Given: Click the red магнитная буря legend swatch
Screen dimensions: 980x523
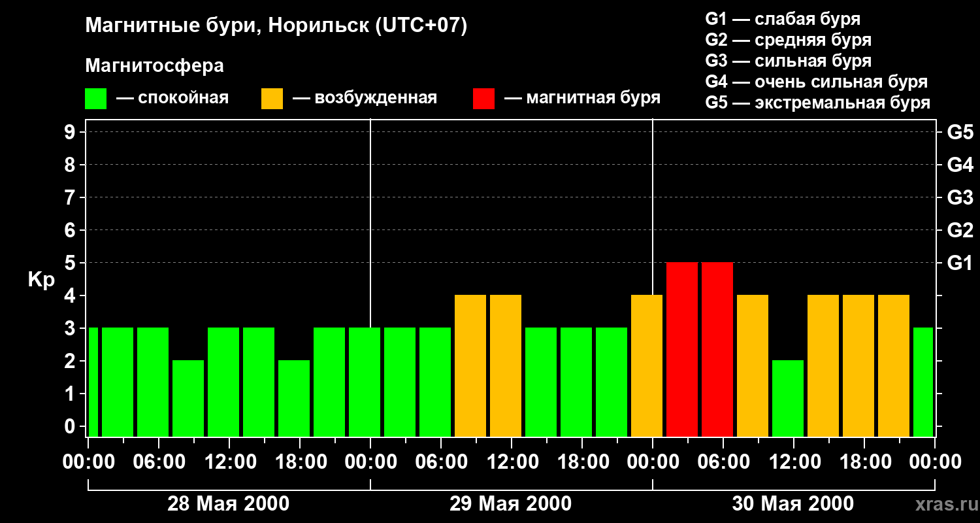Looking at the screenshot, I should tap(483, 99).
